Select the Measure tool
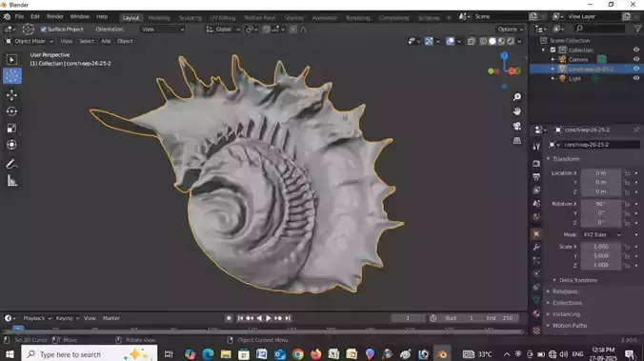This screenshot has height=361, width=644. pos(11,181)
